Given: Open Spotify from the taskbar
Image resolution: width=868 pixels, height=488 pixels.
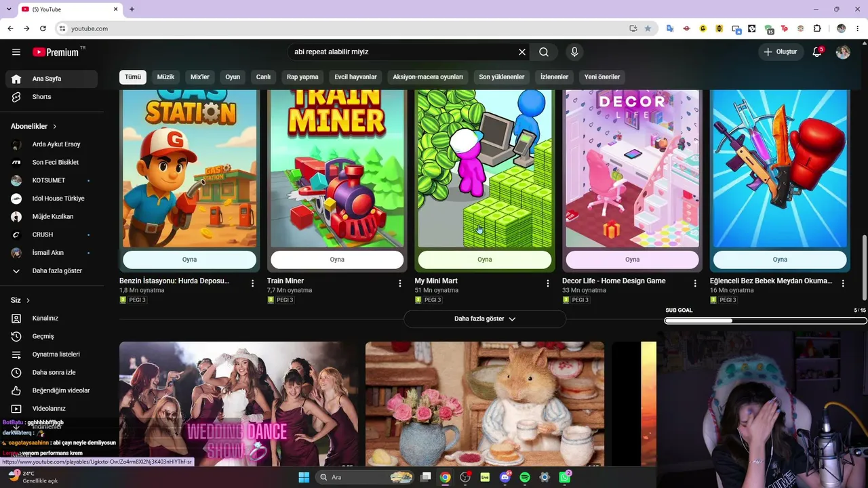Looking at the screenshot, I should coord(524,477).
